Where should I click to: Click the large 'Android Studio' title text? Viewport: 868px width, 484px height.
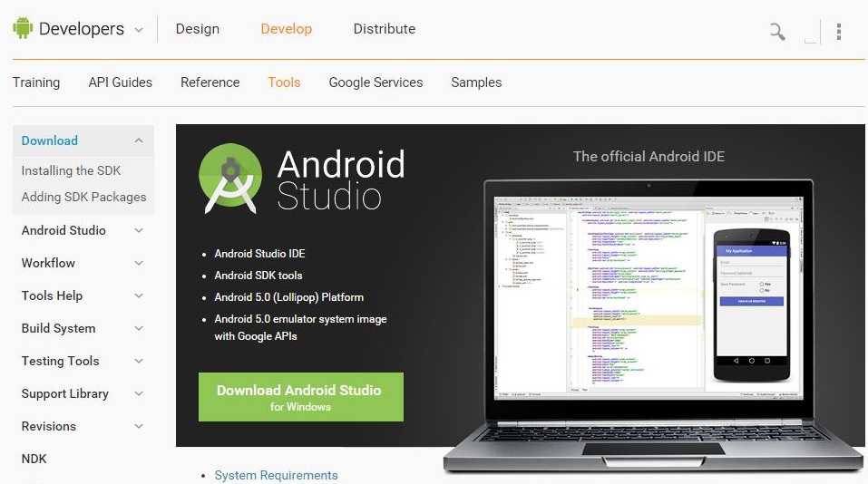tap(340, 180)
